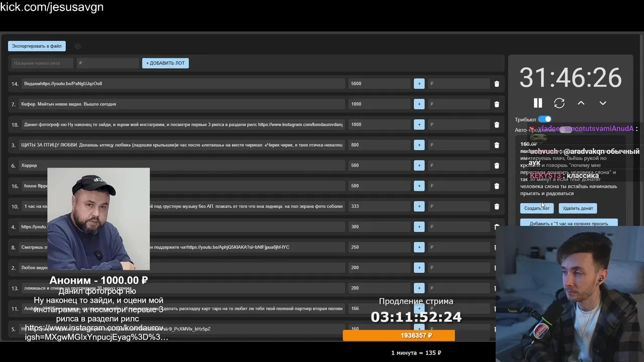Click the streamer webcam feed
The height and width of the screenshot is (362, 644).
[570, 294]
